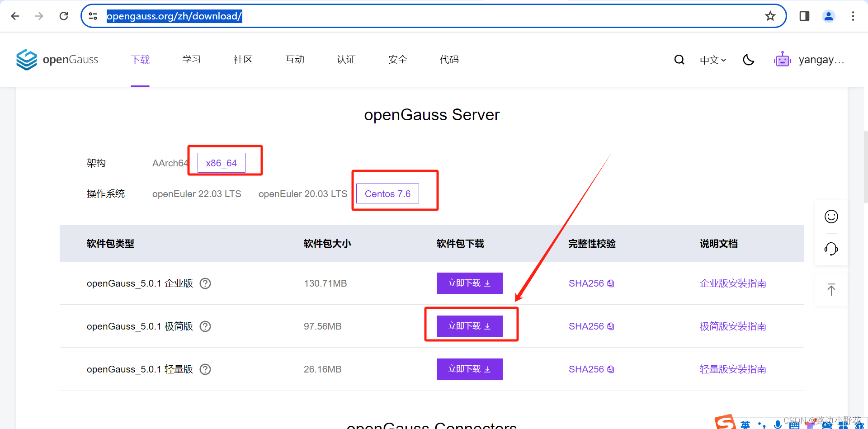Open the 企业版安装指南 link

click(733, 283)
